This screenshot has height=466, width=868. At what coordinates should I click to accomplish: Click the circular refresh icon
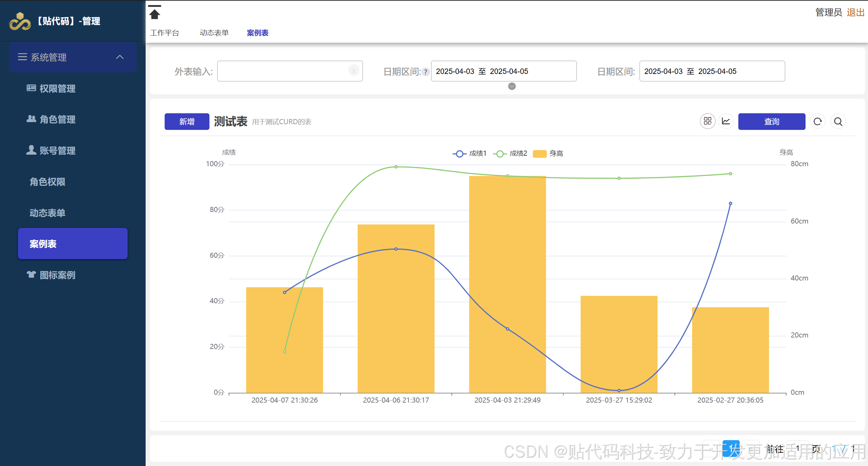click(x=817, y=121)
